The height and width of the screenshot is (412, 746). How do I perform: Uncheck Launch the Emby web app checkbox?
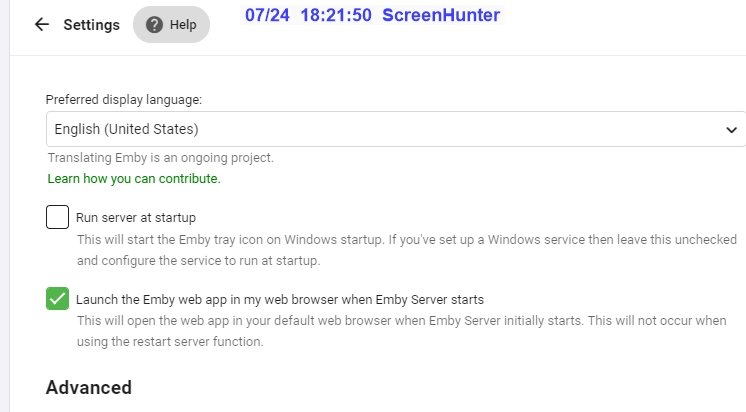coord(58,299)
